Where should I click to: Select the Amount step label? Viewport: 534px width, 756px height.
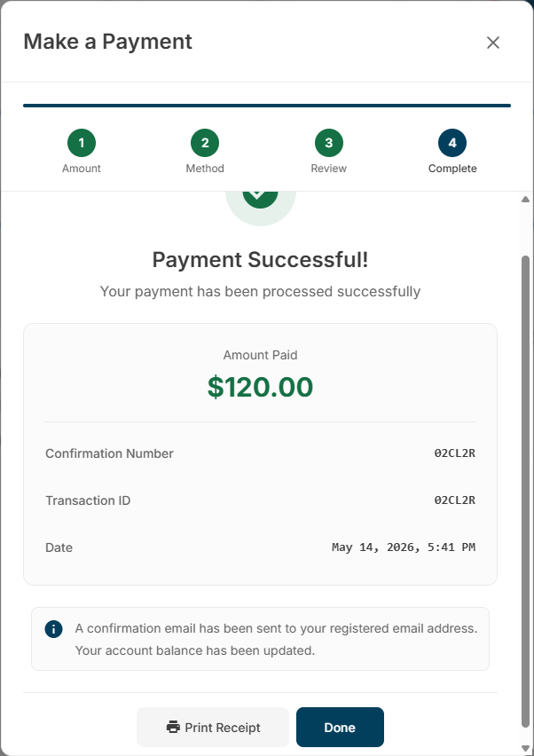pos(82,169)
